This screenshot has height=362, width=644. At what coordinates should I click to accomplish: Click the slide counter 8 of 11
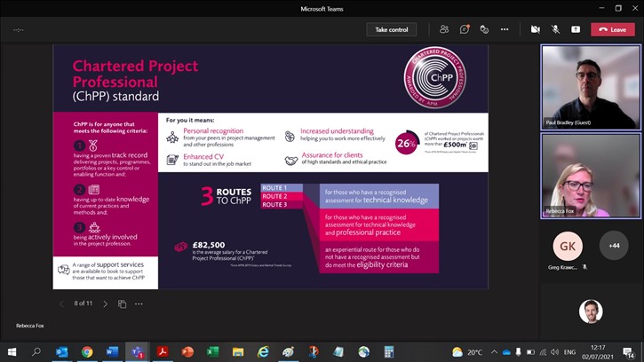[83, 303]
